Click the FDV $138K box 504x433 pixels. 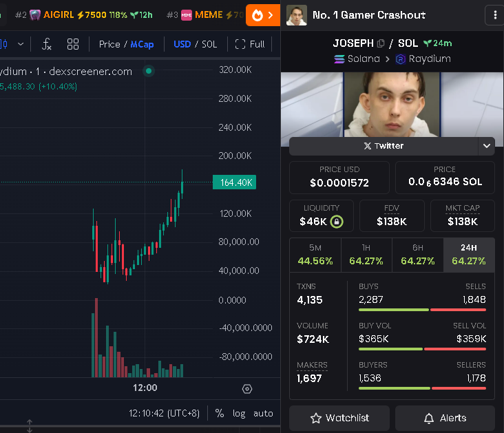(x=392, y=215)
